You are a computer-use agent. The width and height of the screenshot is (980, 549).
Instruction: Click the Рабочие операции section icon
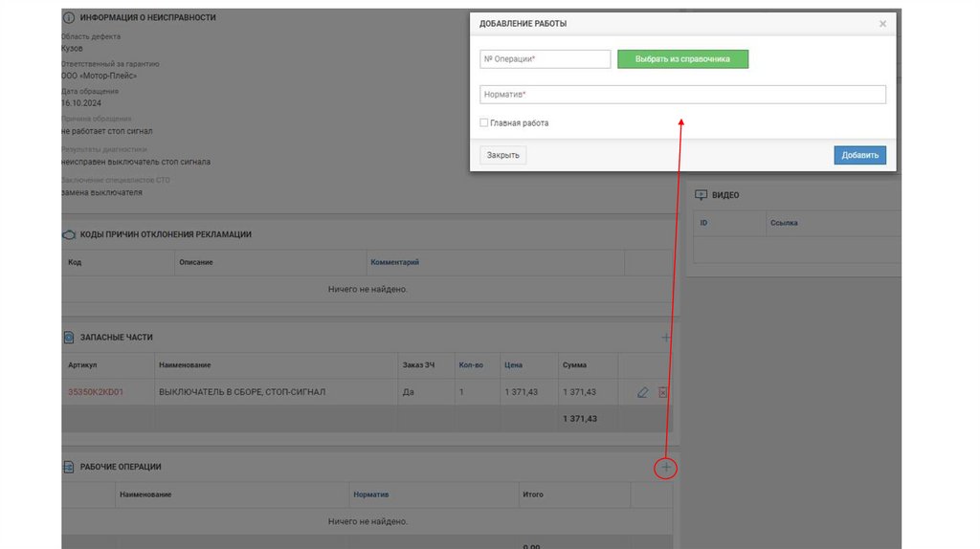pos(69,467)
